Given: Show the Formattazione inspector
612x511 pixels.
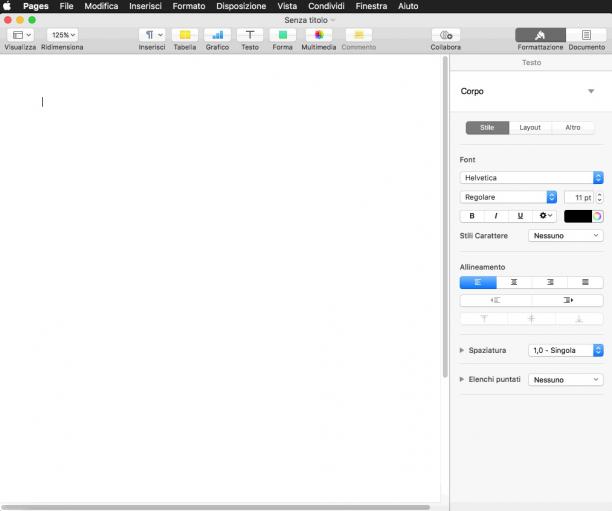Looking at the screenshot, I should (540, 35).
